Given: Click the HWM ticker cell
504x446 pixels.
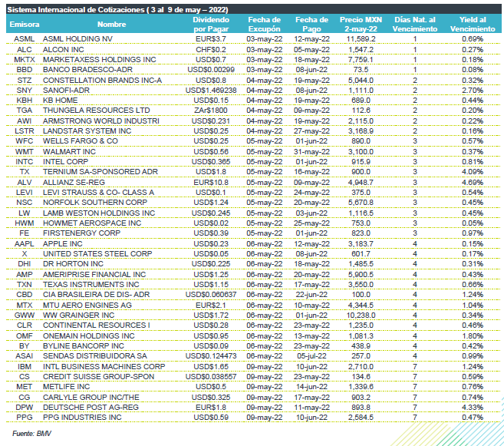Looking at the screenshot, I should [24, 223].
